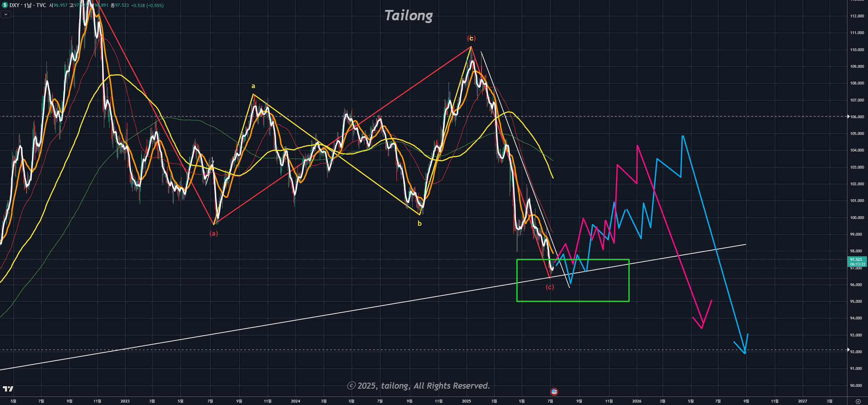Click the green dollar DXY symbol icon

pos(5,5)
